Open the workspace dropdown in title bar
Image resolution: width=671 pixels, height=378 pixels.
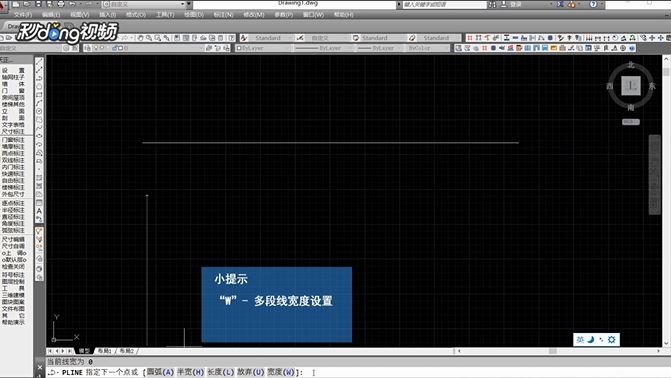click(x=144, y=4)
